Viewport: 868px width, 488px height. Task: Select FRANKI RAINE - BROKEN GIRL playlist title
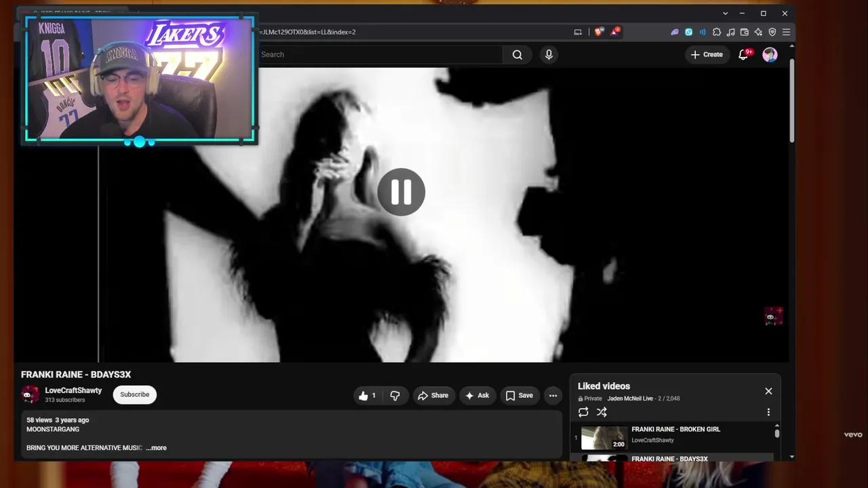[675, 429]
